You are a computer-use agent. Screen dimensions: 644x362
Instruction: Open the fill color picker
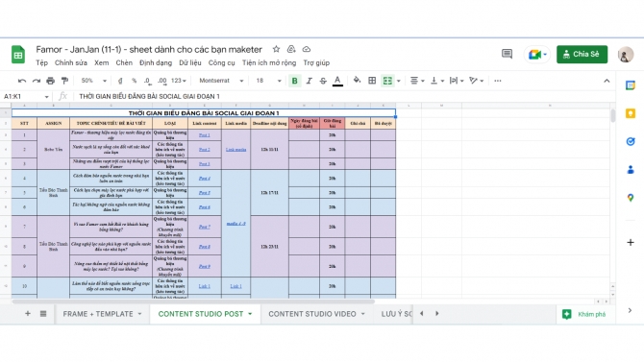(357, 81)
